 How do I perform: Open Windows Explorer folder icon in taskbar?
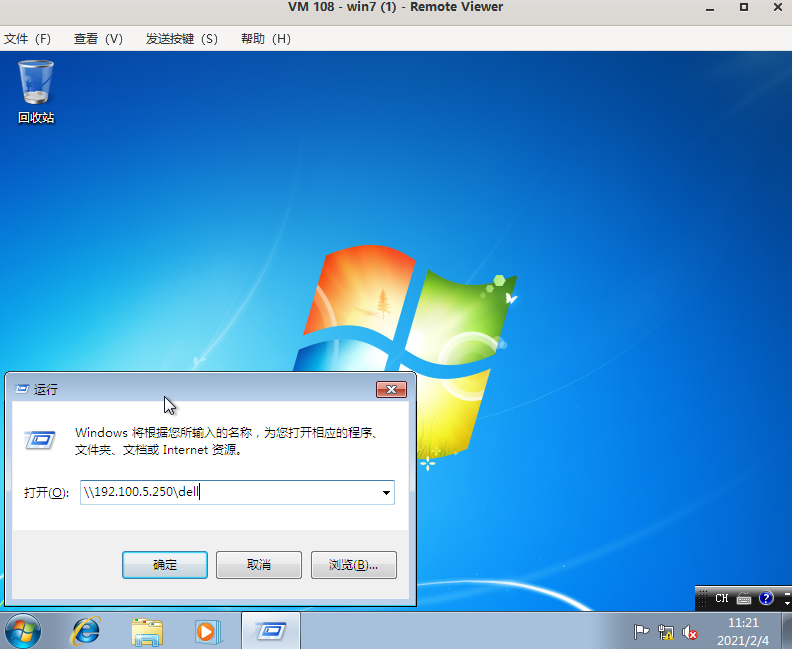[x=146, y=632]
